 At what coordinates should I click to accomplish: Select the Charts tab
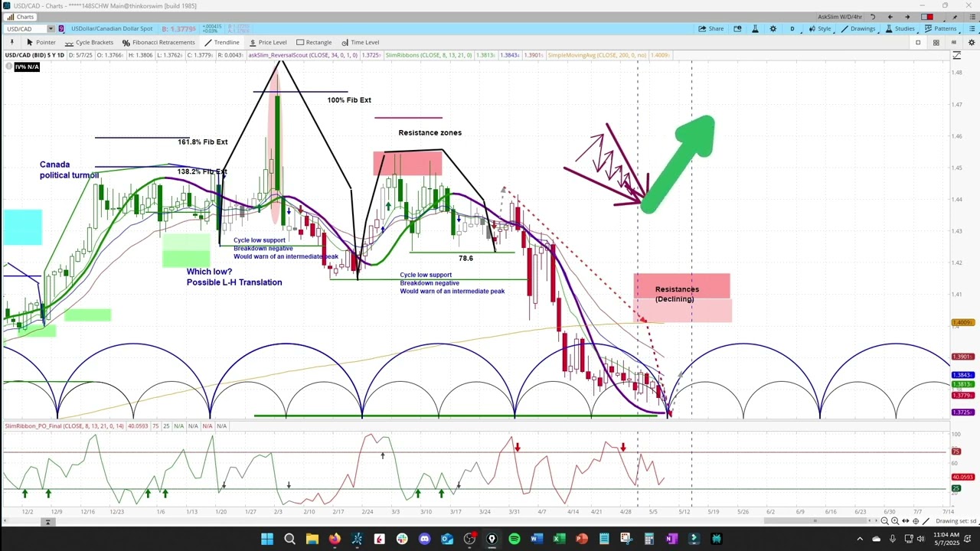click(x=20, y=16)
